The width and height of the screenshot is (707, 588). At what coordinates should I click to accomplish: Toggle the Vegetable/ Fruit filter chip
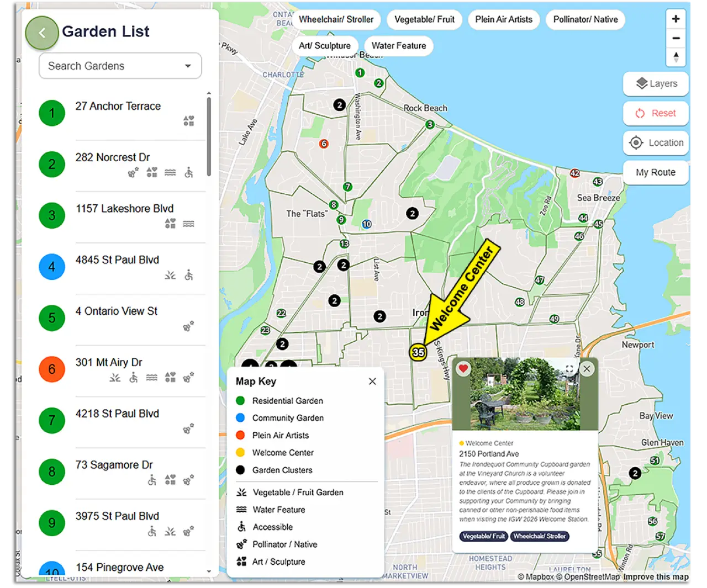tap(424, 19)
